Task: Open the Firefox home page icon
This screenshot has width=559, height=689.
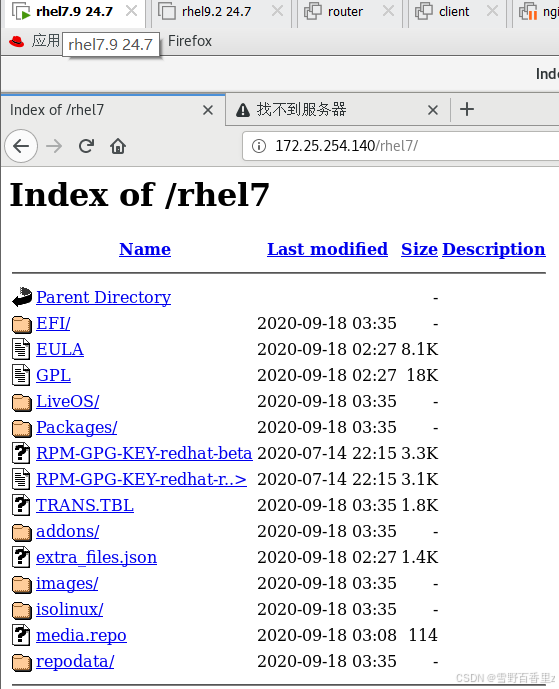Action: coord(118,146)
